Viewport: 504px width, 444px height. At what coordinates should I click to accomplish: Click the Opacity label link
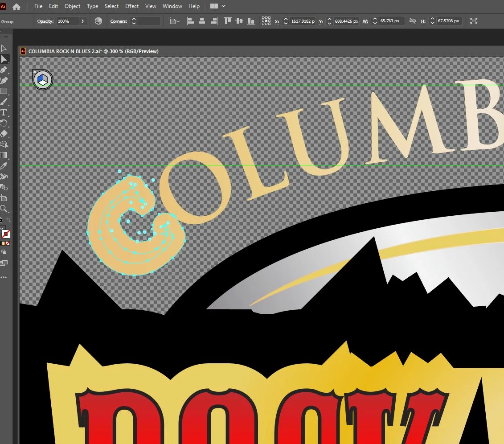[x=45, y=21]
